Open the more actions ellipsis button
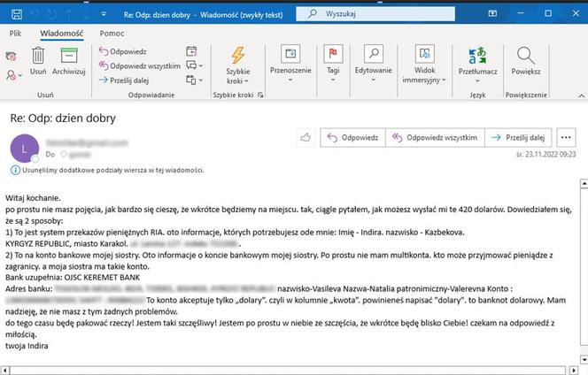The height and width of the screenshot is (375, 588). click(x=566, y=137)
